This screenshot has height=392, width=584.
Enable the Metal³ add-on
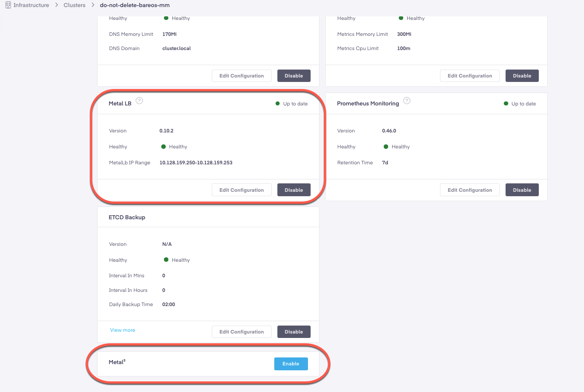pos(291,364)
